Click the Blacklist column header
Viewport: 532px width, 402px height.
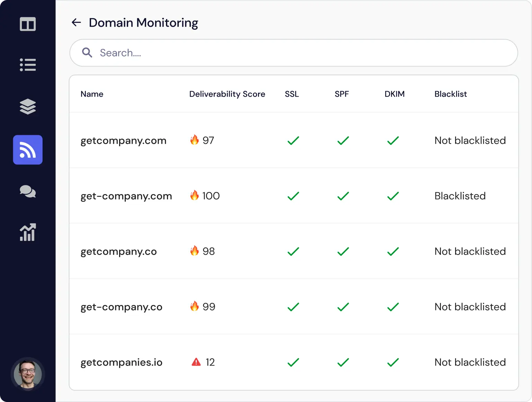point(451,94)
